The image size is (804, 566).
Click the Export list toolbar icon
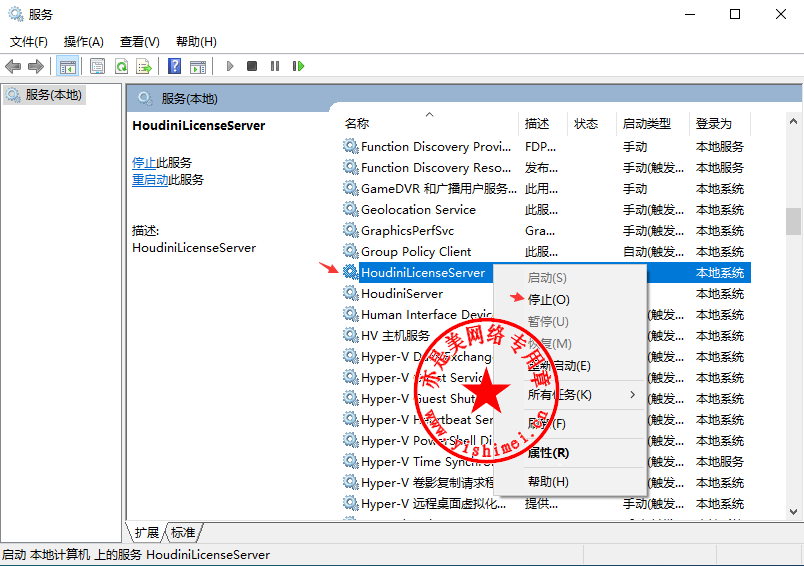click(144, 66)
